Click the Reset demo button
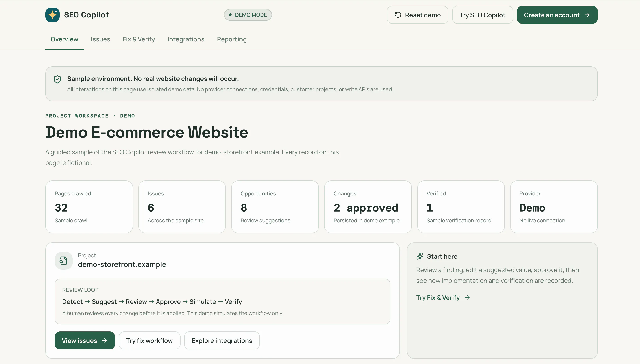The height and width of the screenshot is (364, 640). [x=417, y=15]
